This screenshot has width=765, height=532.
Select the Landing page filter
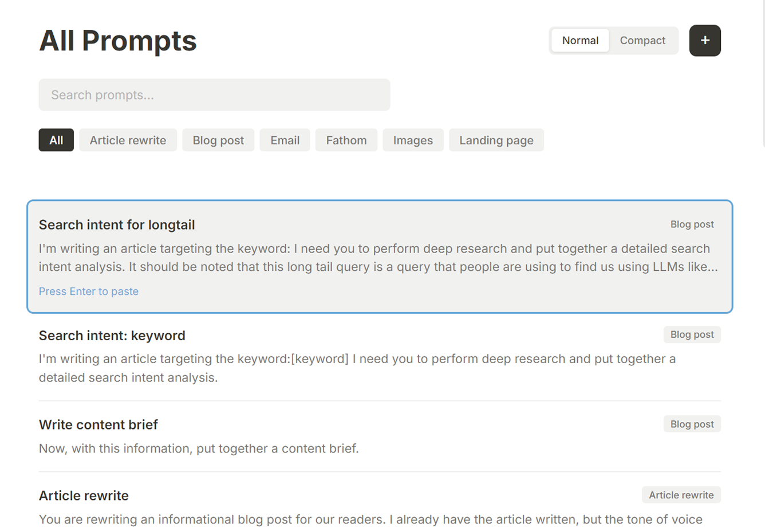click(496, 140)
